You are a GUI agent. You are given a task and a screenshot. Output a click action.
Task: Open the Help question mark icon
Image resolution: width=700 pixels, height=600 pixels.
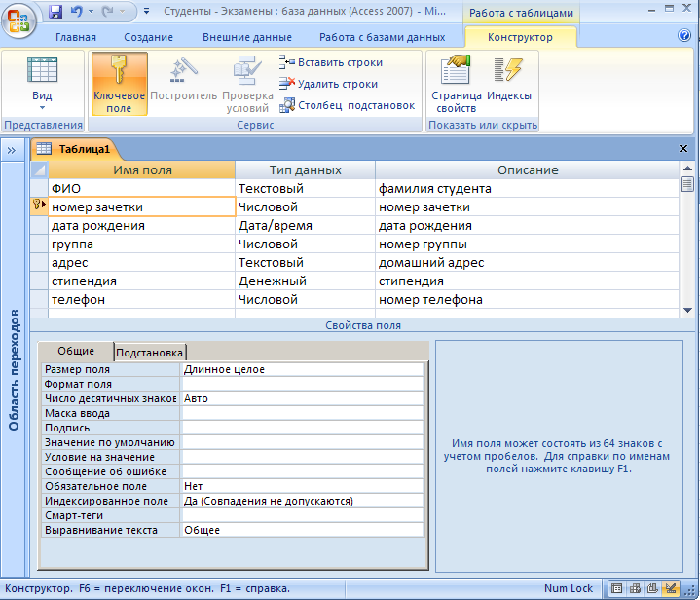click(x=683, y=35)
